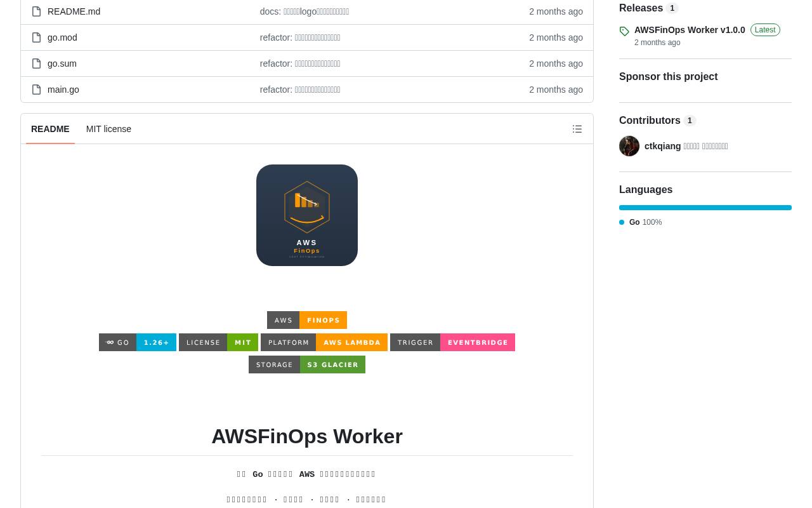Click the go.mod 2 months ago timestamp
Screen dimensions: 812x508
click(556, 37)
